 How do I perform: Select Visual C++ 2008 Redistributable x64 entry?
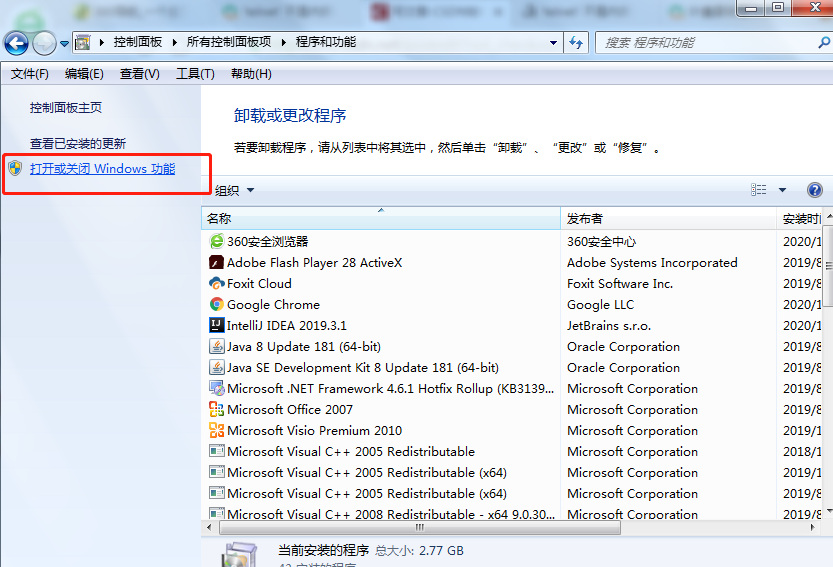point(391,514)
